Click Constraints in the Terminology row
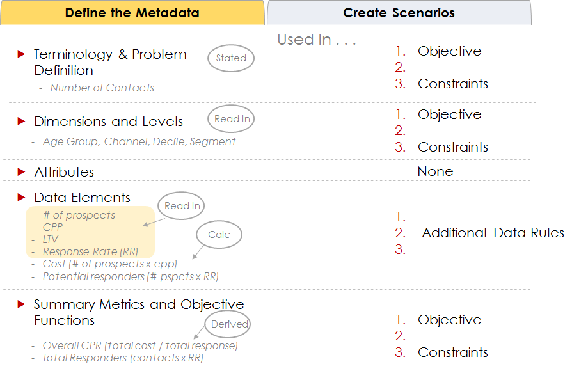This screenshot has height=371, width=588. point(452,84)
